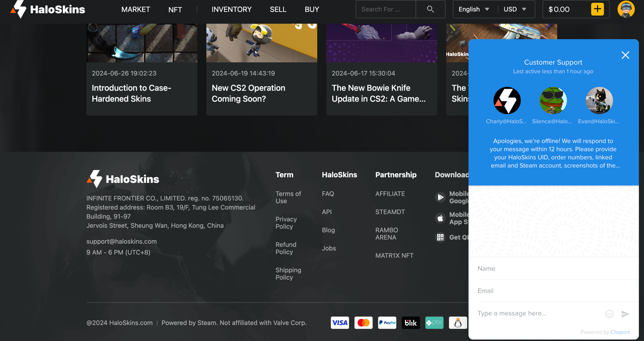Click the HaloSkins logo in the header

pos(47,9)
